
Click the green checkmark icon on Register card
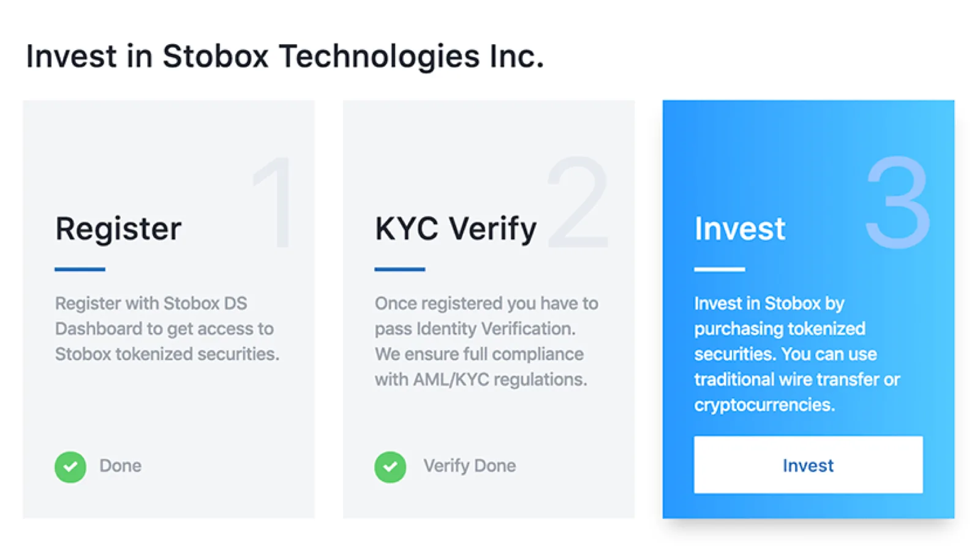click(70, 466)
